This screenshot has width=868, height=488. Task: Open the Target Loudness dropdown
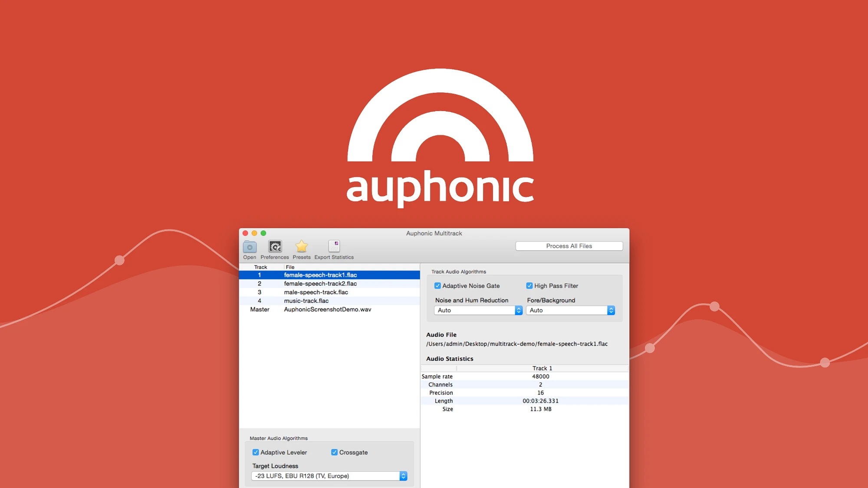(x=329, y=476)
